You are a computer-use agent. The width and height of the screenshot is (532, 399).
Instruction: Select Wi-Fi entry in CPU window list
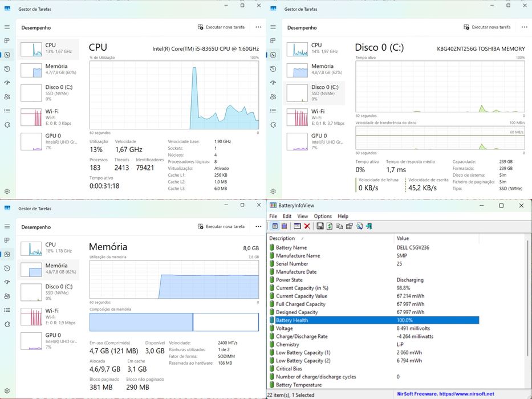tap(48, 117)
